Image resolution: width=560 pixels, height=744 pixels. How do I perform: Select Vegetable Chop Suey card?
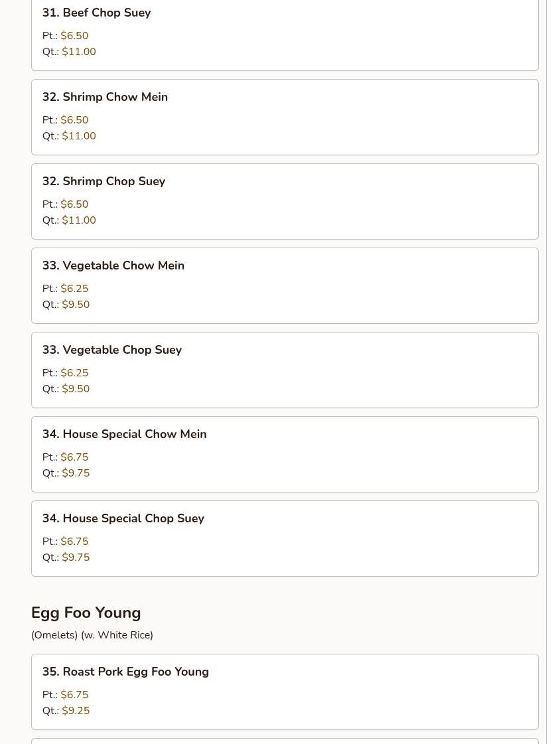284,370
